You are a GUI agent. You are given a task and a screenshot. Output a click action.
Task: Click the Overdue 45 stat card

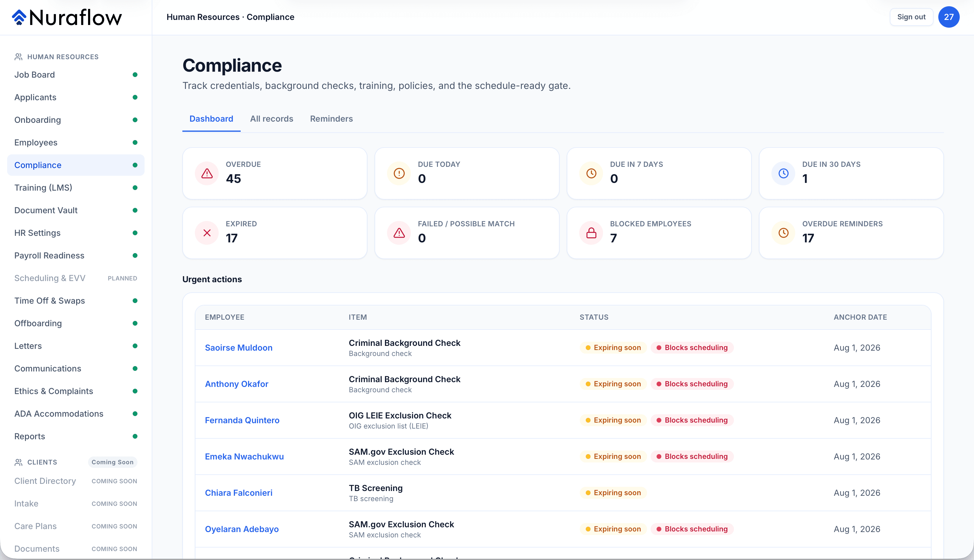pyautogui.click(x=275, y=173)
